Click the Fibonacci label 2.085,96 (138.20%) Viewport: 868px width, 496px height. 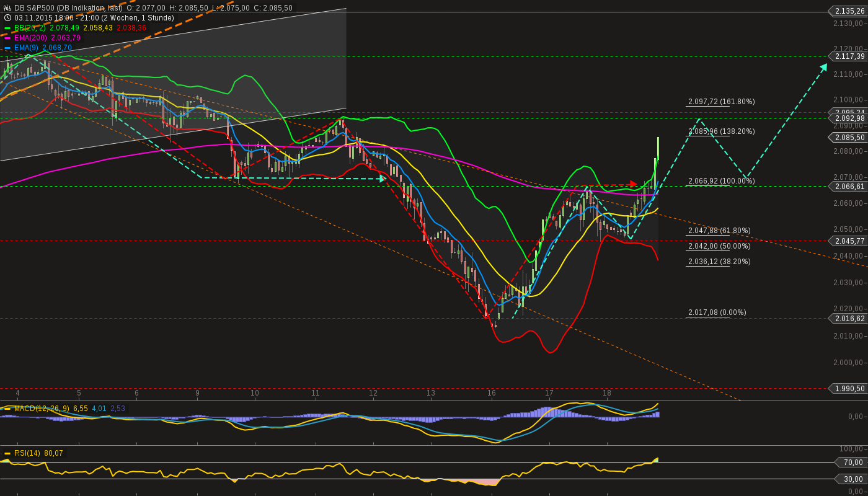click(x=722, y=131)
